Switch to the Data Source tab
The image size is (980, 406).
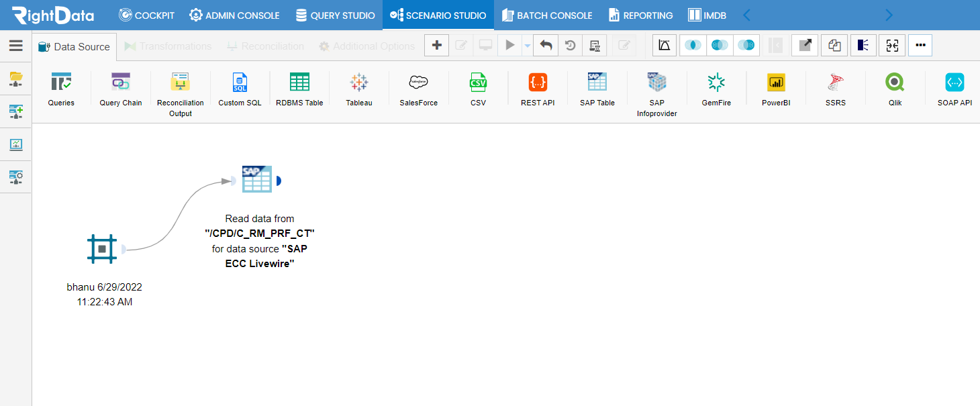(x=75, y=46)
